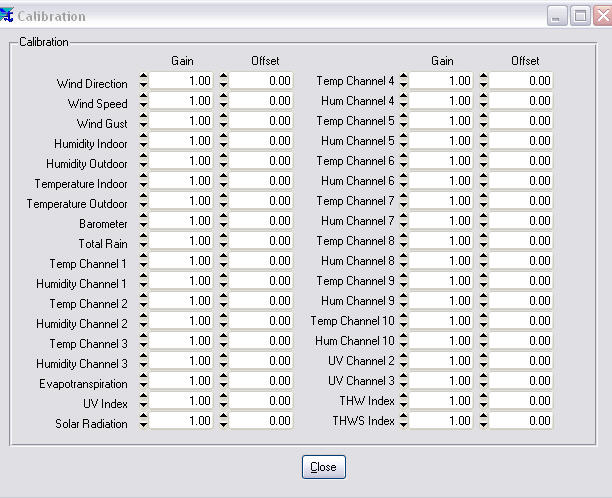Focus the UV Channel 2 gain field
The image size is (612, 498).
point(442,361)
